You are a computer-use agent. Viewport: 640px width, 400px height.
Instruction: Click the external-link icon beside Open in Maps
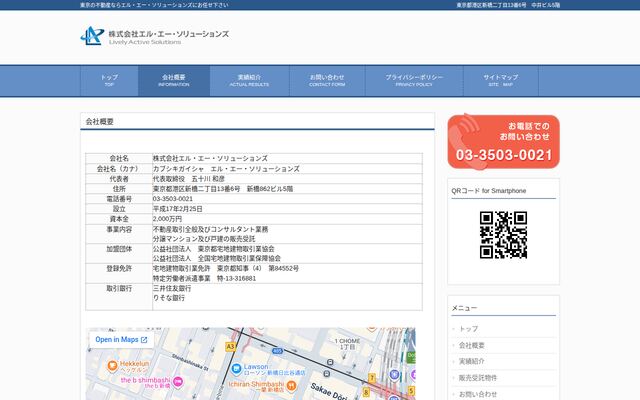click(144, 340)
